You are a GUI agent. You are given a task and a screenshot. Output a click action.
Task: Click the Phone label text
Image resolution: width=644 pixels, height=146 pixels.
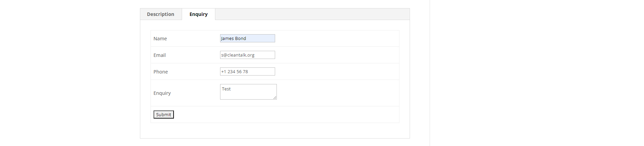coord(160,72)
